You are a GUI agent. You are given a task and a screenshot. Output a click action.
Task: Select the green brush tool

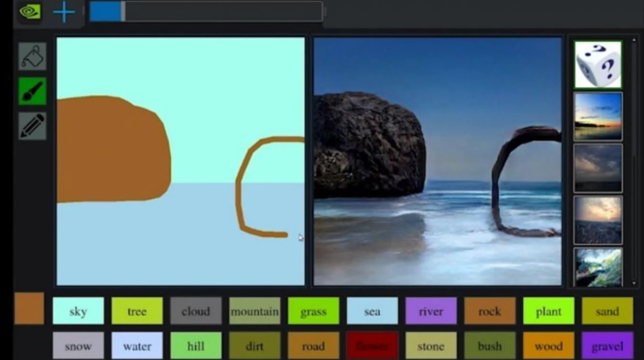click(x=32, y=91)
